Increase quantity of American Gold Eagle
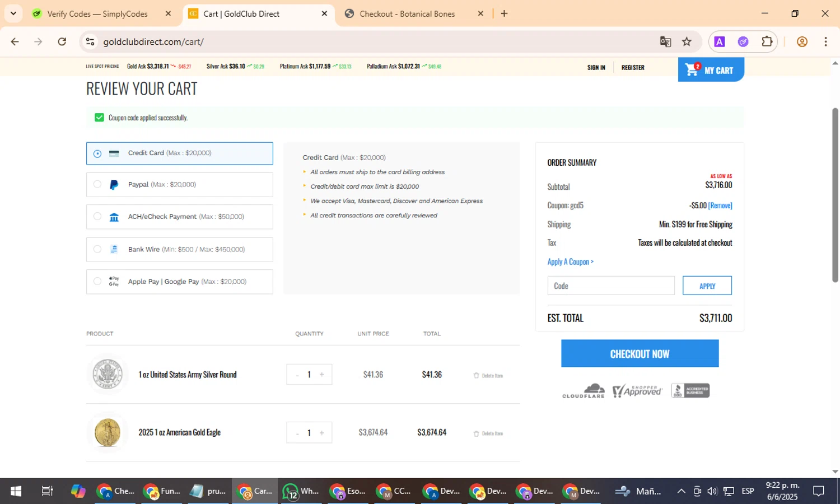The width and height of the screenshot is (840, 504). 321,433
